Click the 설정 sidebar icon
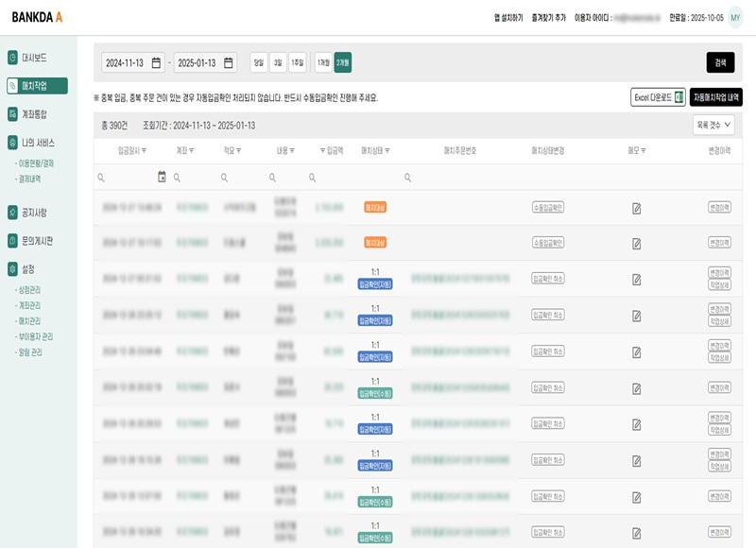This screenshot has width=756, height=548. 12,269
